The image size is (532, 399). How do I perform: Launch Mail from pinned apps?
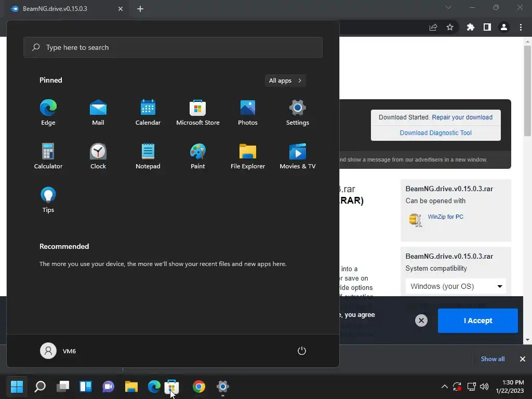(98, 113)
